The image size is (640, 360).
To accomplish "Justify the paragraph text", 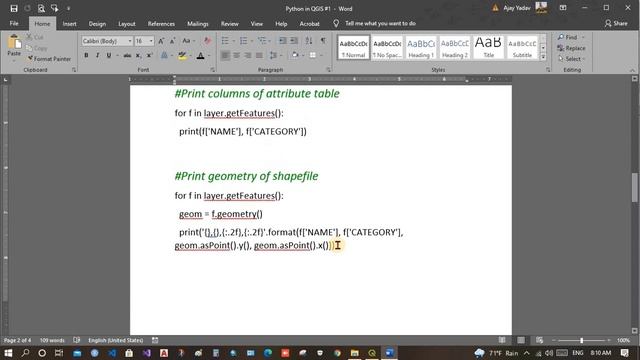I will pos(259,55).
